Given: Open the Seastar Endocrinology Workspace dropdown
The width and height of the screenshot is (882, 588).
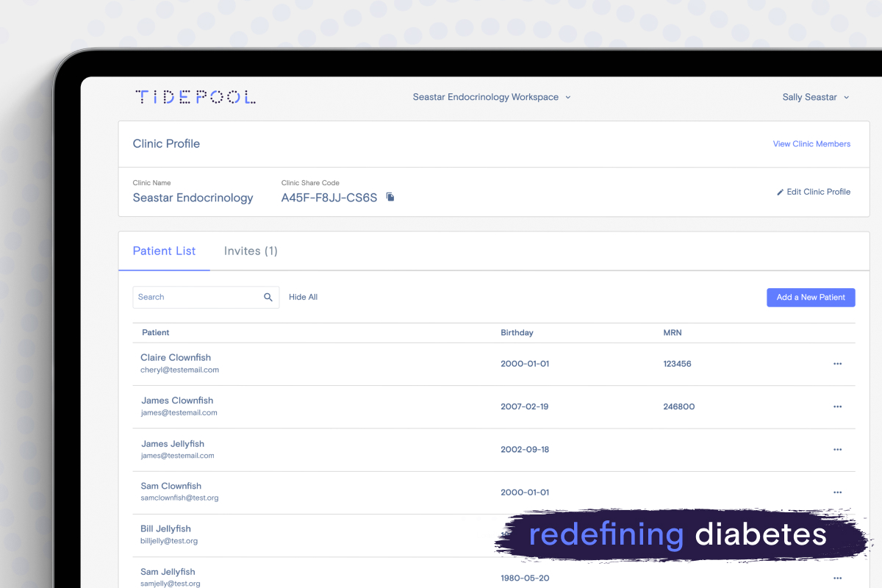Looking at the screenshot, I should 491,96.
